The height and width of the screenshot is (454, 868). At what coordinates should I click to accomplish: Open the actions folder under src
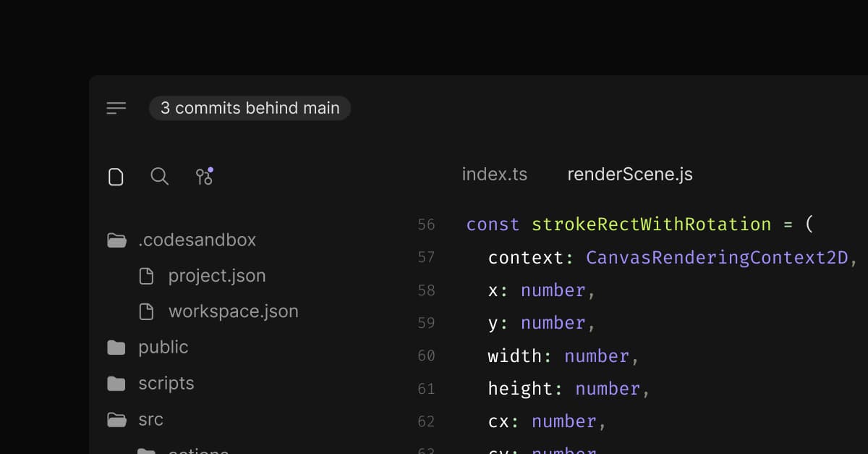click(x=198, y=449)
